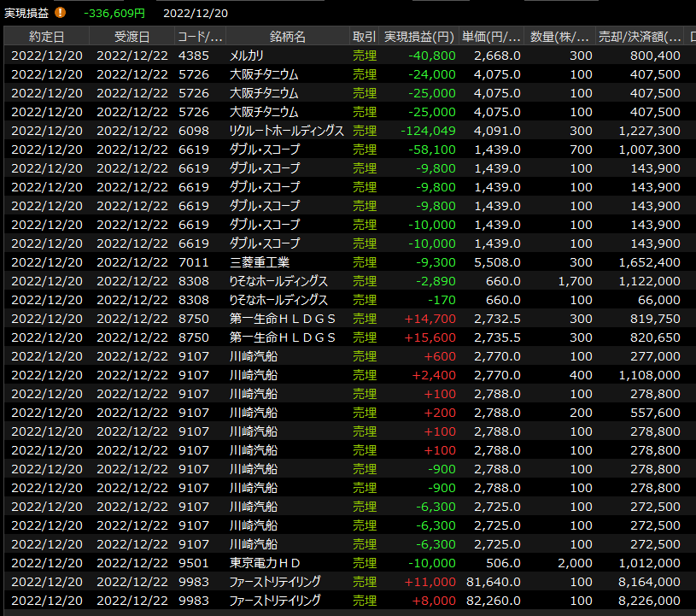This screenshot has height=616, width=696.
Task: Click the 単価 column header
Action: coord(491,36)
